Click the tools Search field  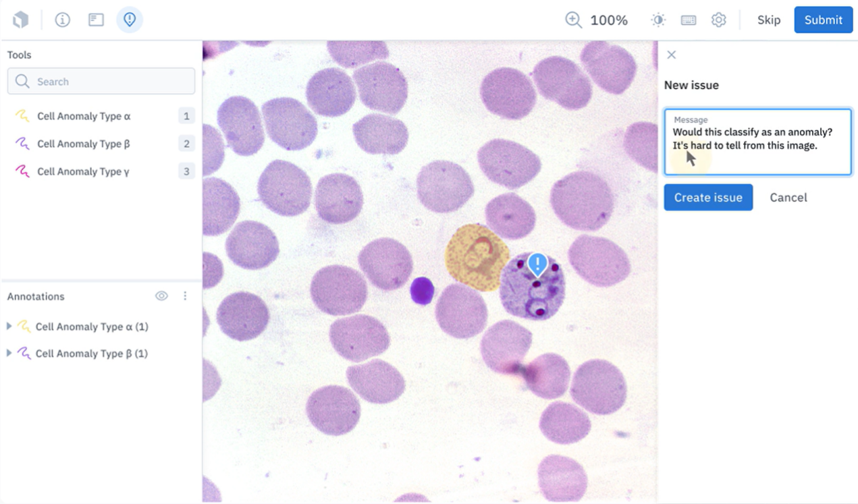pos(101,82)
